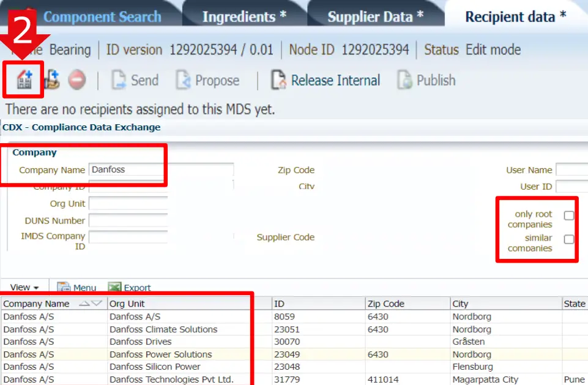Click the Menu button above table
Viewport: 588px width, 385px height.
(x=77, y=288)
